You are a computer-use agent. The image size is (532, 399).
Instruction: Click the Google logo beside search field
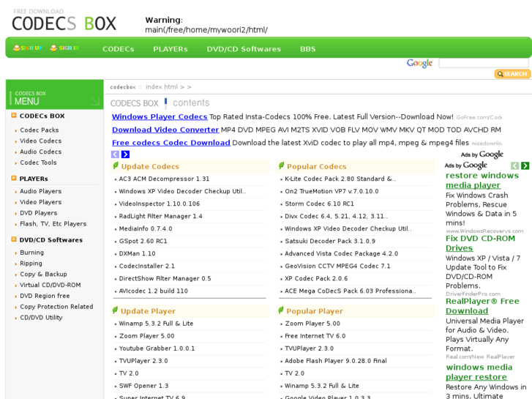coord(420,63)
